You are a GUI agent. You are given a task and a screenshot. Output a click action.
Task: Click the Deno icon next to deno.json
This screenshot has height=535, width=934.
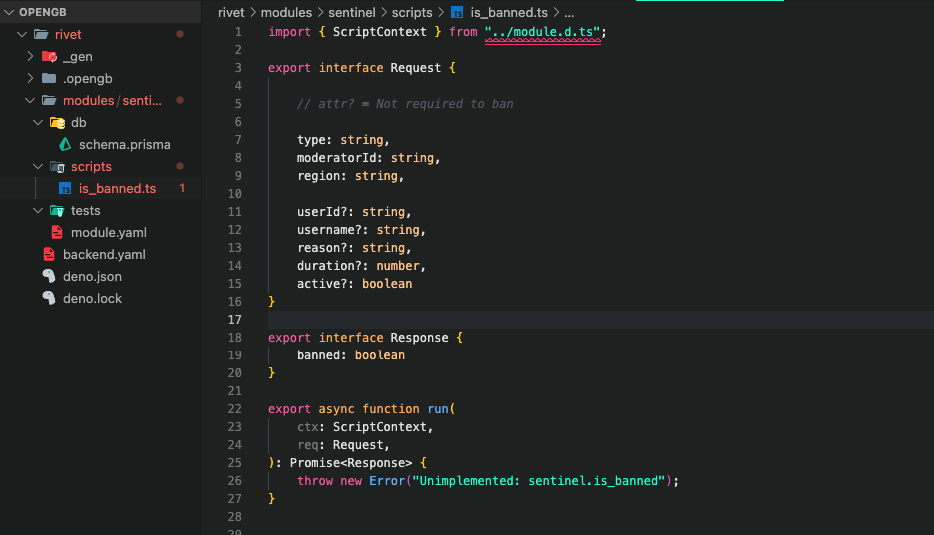pyautogui.click(x=49, y=277)
